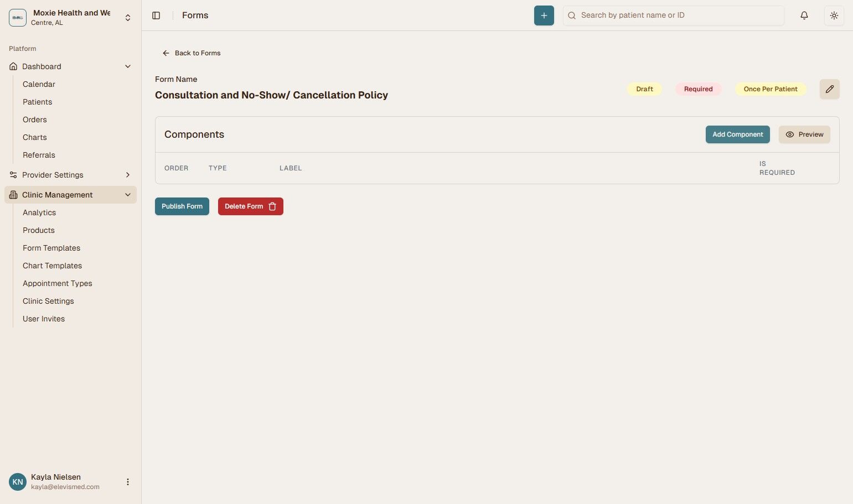Switch display theme with the sun icon
The image size is (853, 504).
834,15
